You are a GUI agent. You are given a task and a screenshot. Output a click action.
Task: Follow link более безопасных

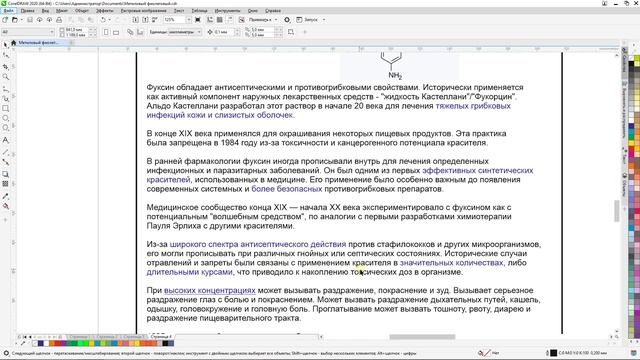coord(287,189)
